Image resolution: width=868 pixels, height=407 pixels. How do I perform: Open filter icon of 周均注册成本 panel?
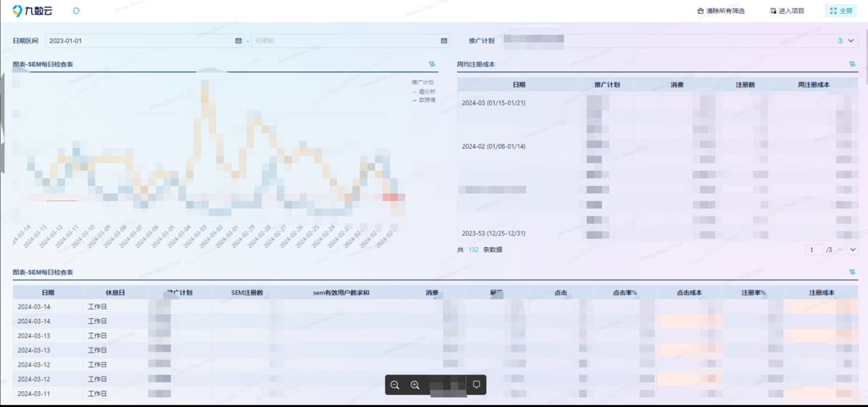[853, 64]
